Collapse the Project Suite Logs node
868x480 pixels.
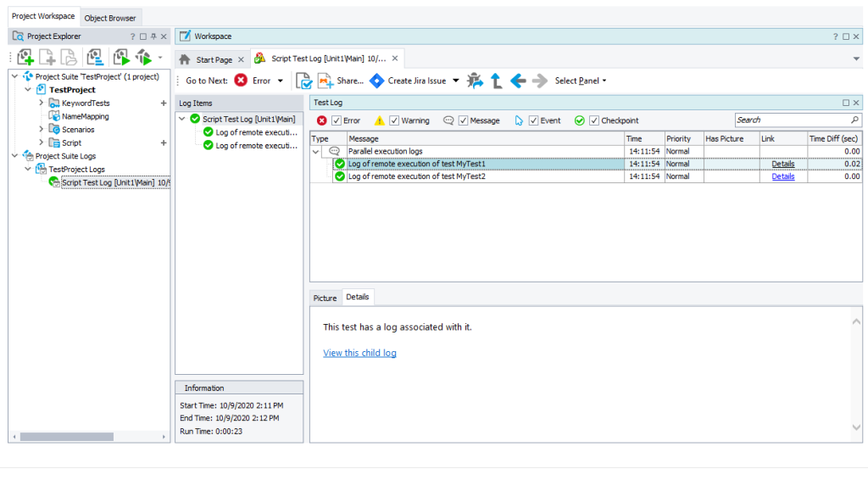click(x=15, y=155)
